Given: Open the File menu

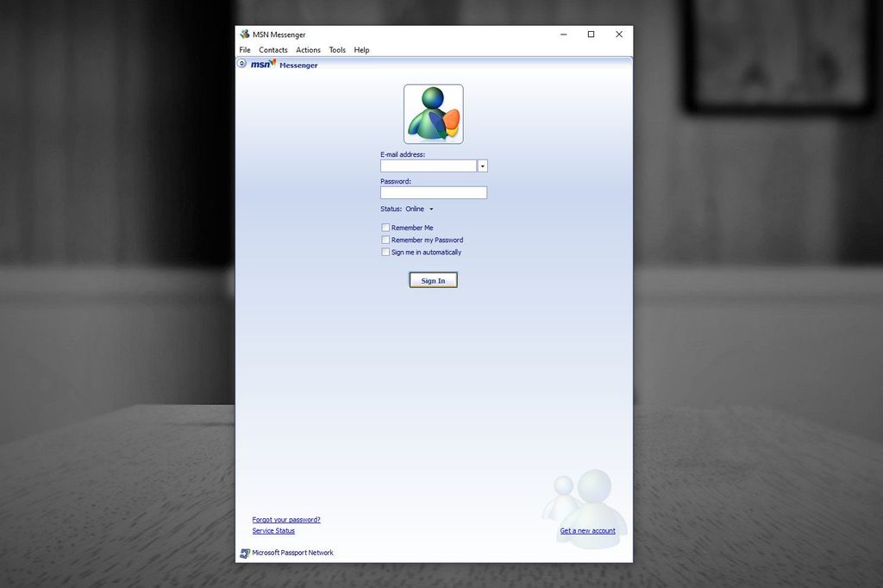Looking at the screenshot, I should [x=245, y=50].
